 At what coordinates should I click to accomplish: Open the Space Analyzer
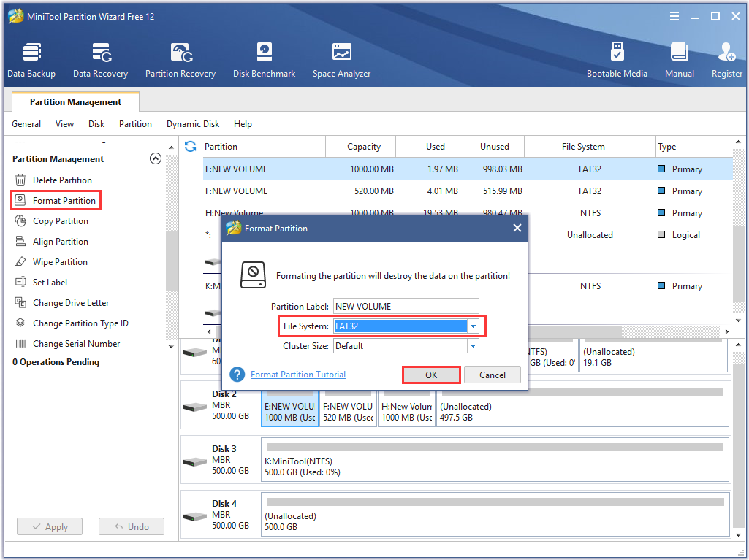point(341,60)
